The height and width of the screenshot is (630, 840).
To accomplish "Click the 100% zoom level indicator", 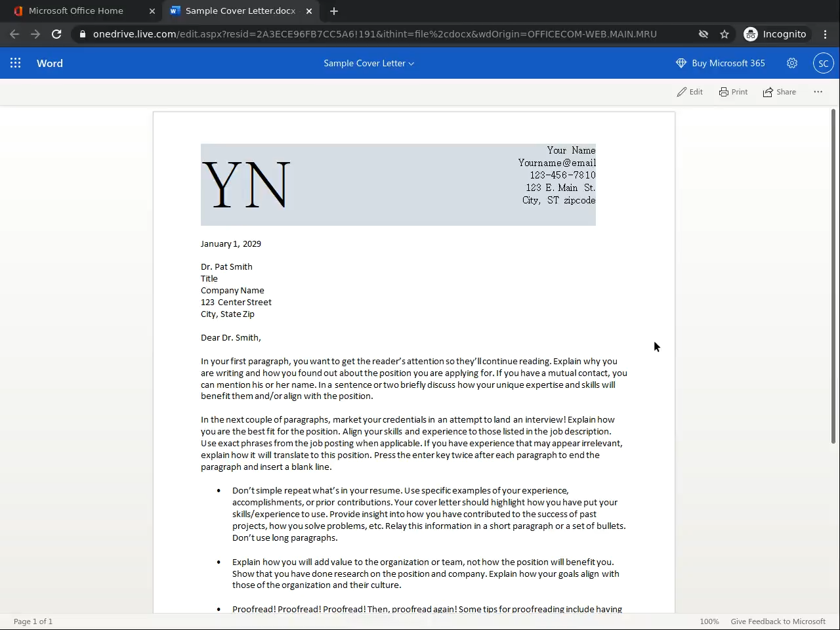I will (x=709, y=621).
